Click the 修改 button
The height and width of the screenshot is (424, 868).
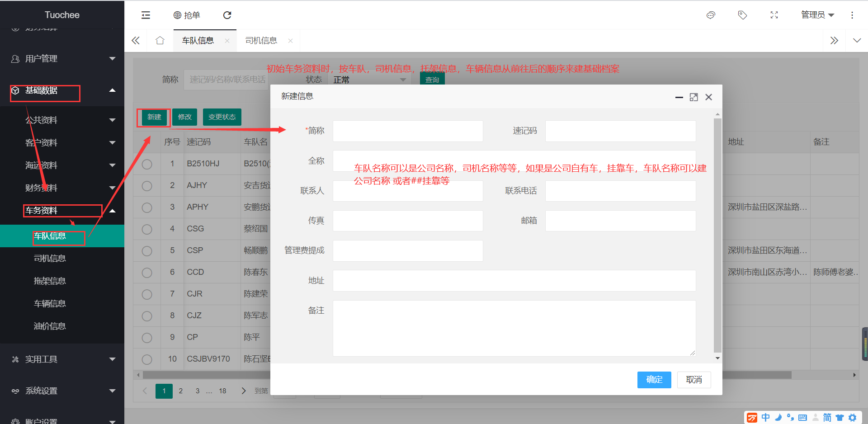(184, 117)
